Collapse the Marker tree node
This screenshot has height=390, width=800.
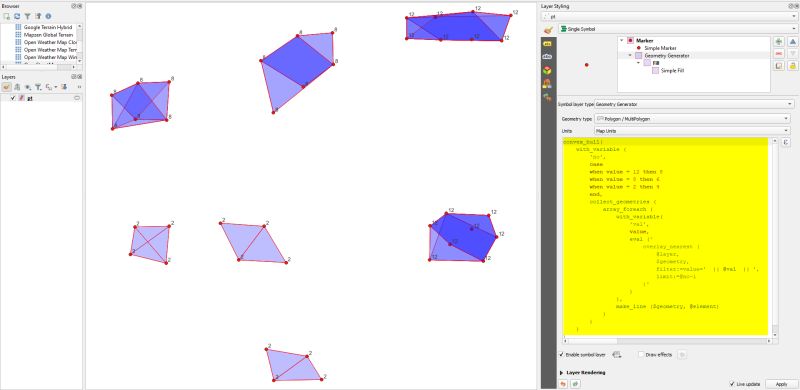pyautogui.click(x=622, y=40)
